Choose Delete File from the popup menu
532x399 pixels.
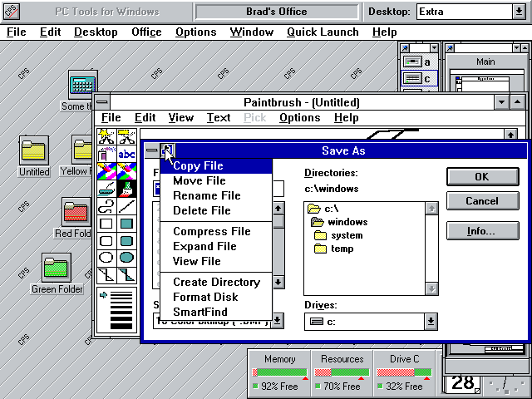[x=216, y=210]
